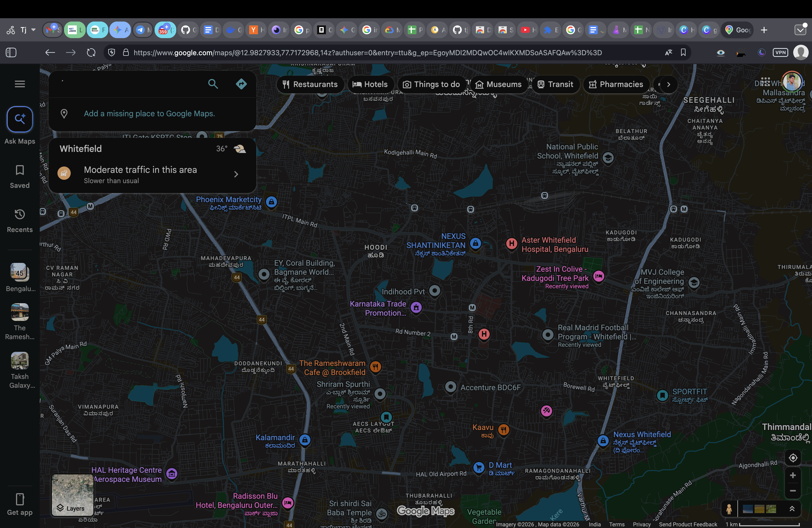Viewport: 812px width, 528px height.
Task: Open the Google Maps hamburger menu
Action: coord(19,84)
